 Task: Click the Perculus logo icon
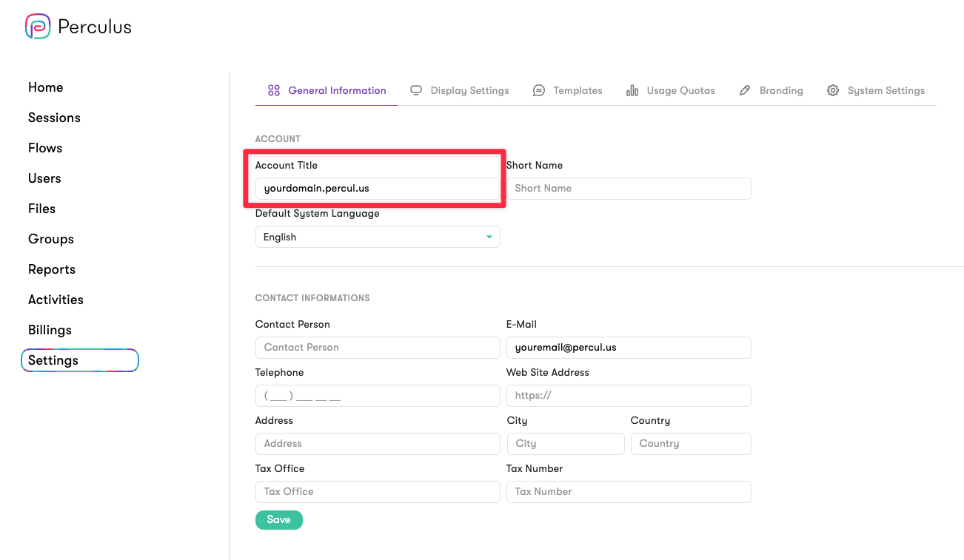tap(38, 27)
